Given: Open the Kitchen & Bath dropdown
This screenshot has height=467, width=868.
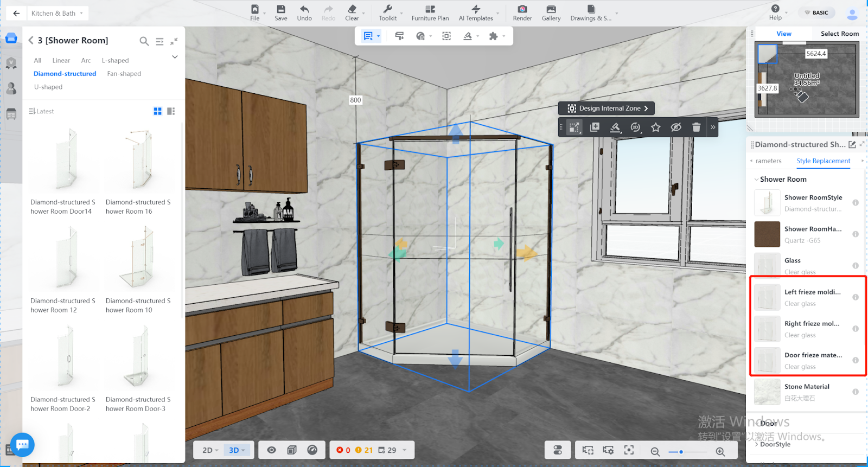Looking at the screenshot, I should [57, 13].
